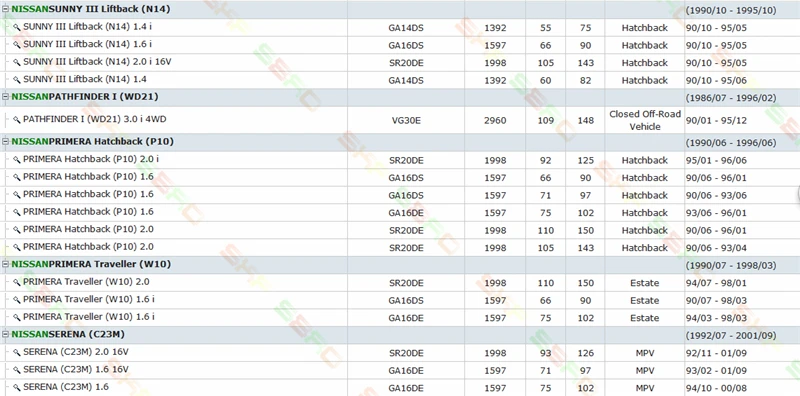
Task: Open the SERENA (C23M) 2.0 16V entry
Action: click(76, 352)
